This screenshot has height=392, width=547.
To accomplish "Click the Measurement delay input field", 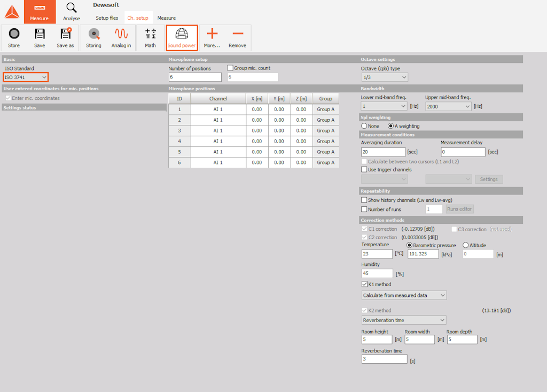I will (x=463, y=152).
